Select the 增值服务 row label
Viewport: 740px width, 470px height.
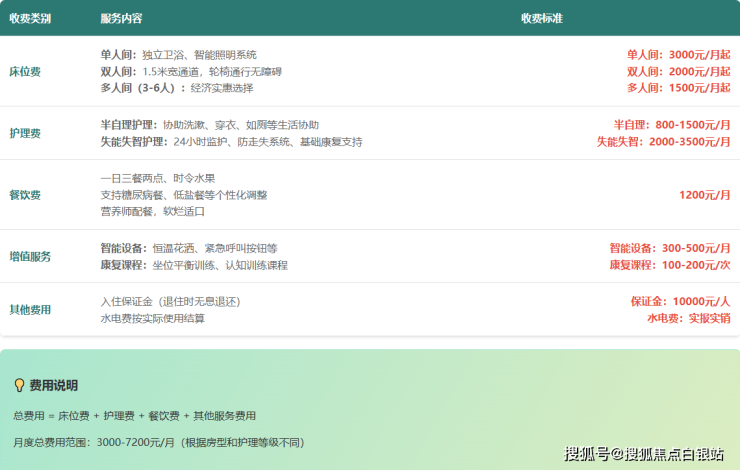click(30, 256)
